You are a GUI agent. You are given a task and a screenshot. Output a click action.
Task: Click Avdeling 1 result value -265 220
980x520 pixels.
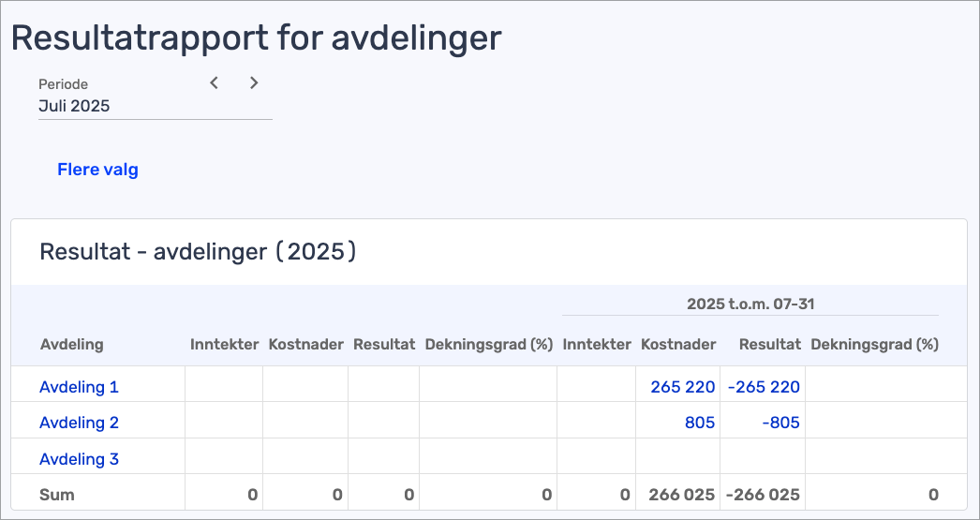pos(764,387)
